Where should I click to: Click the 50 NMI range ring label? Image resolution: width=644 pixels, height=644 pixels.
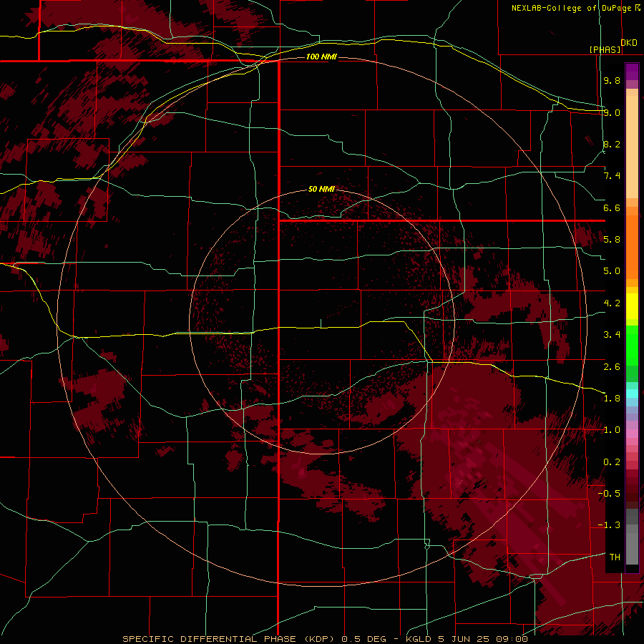coord(321,189)
